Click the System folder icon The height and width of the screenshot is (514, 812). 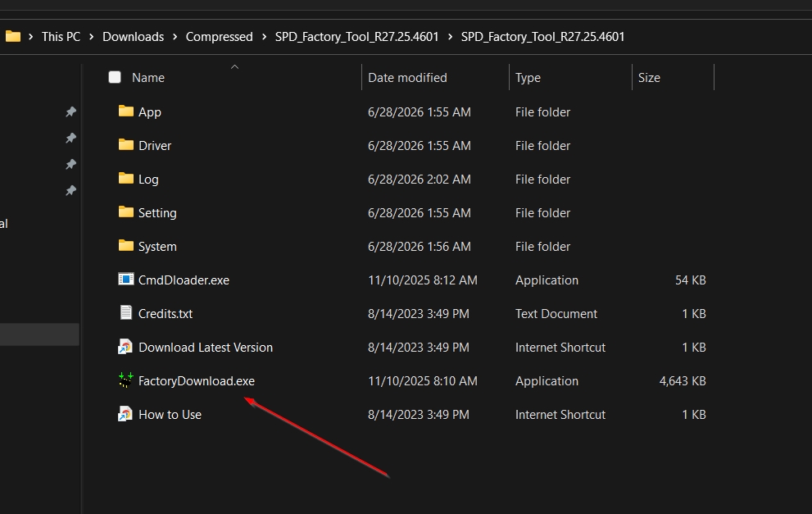tap(126, 246)
